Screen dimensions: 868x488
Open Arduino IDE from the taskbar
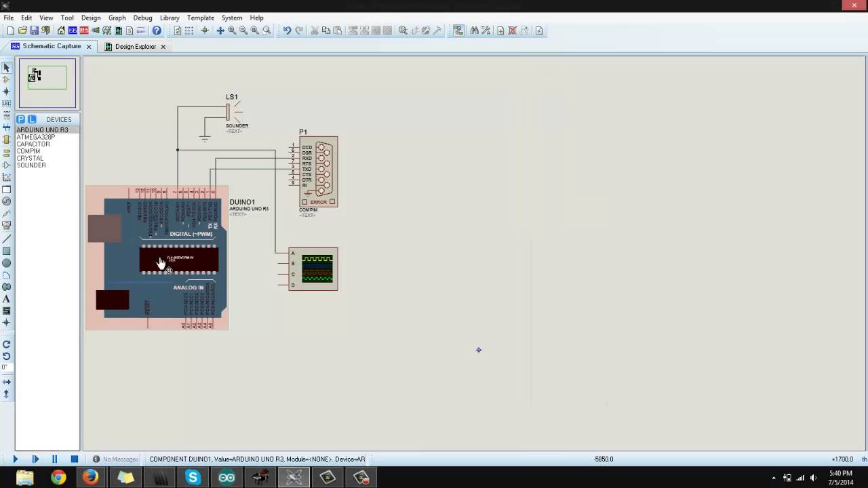[x=226, y=478]
